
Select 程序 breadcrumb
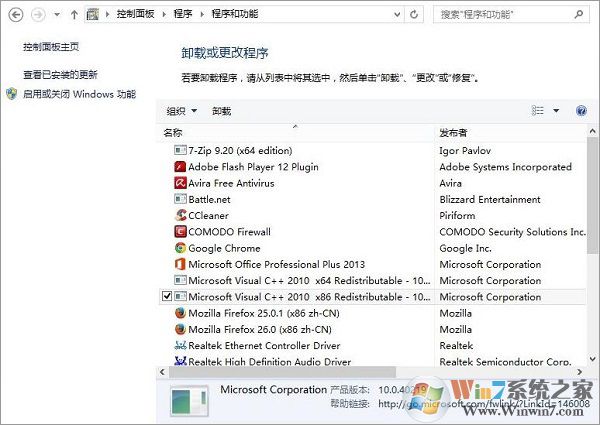point(183,14)
